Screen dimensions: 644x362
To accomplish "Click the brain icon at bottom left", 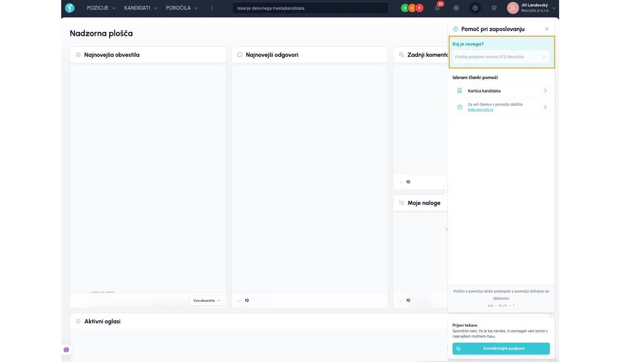I will pos(66,350).
